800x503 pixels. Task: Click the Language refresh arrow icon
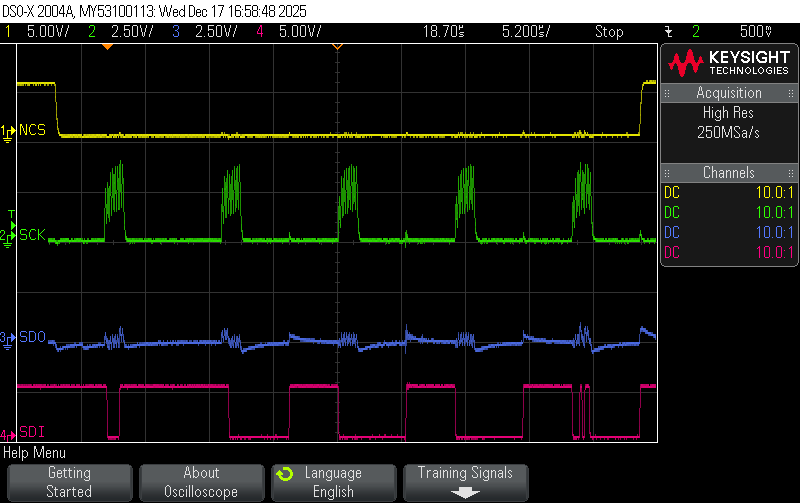[x=285, y=474]
